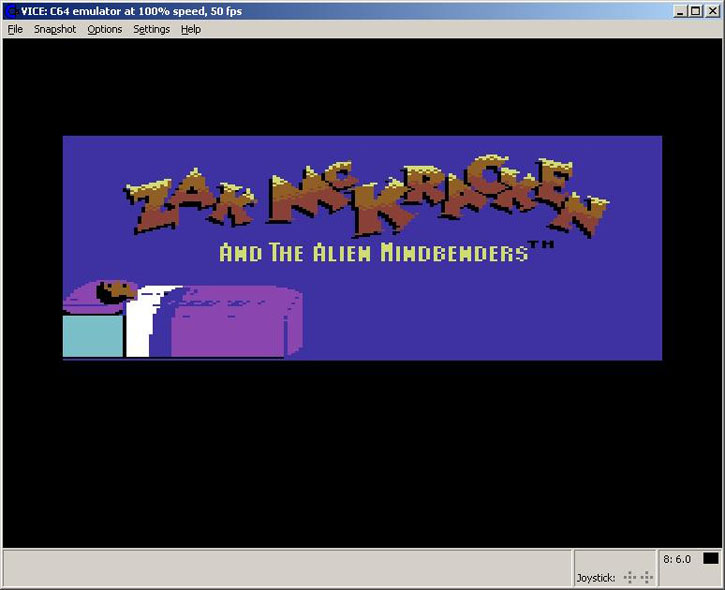The image size is (725, 590).
Task: Maximize the VICE emulator window
Action: point(695,11)
